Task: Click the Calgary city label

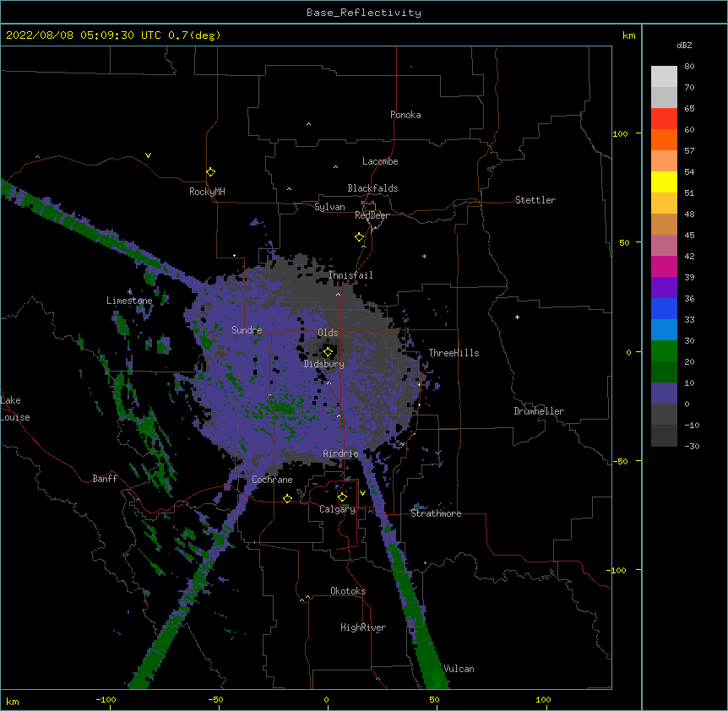Action: (x=337, y=509)
